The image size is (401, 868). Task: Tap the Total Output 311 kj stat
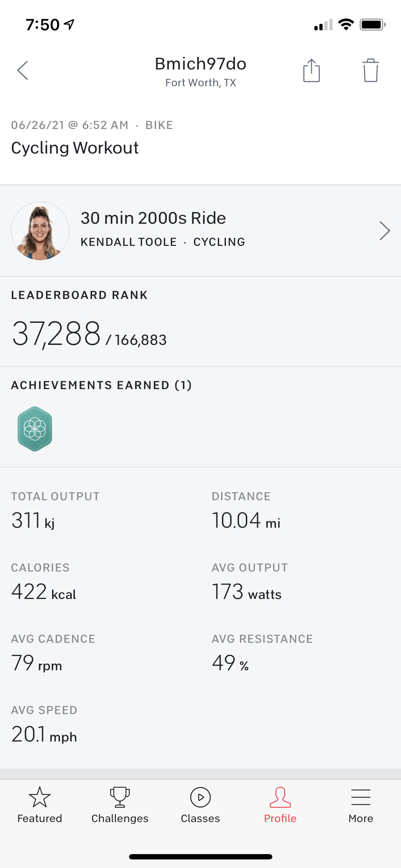tap(33, 520)
